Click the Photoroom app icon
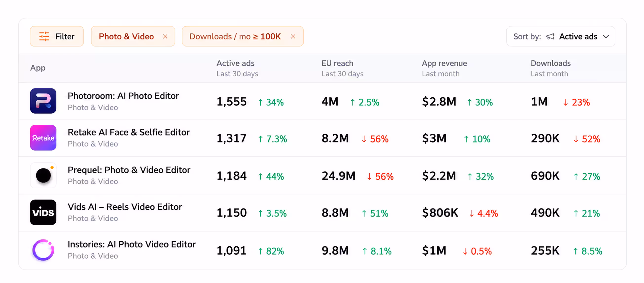The height and width of the screenshot is (283, 644). pos(43,101)
